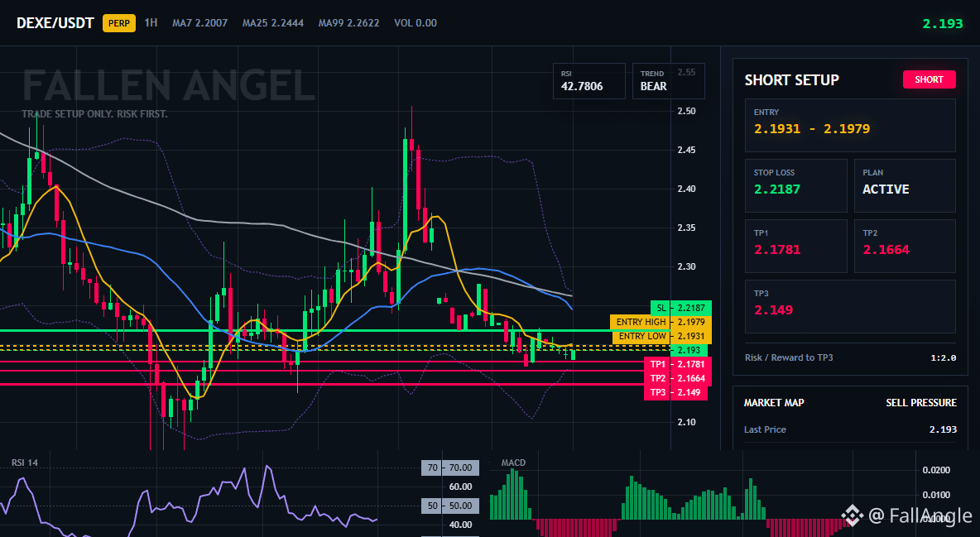Click the red TP2 2.1664 chart tag
This screenshot has height=537, width=980.
click(678, 378)
